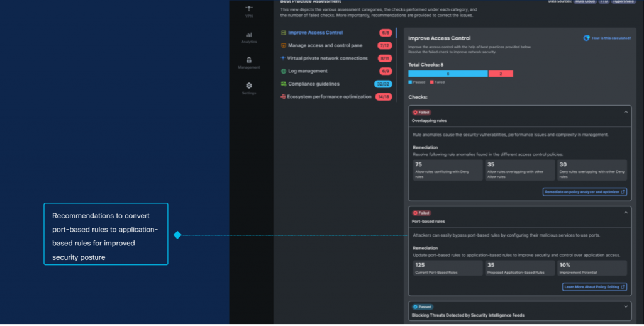Image resolution: width=644 pixels, height=326 pixels.
Task: Open the Settings gear icon
Action: [249, 86]
